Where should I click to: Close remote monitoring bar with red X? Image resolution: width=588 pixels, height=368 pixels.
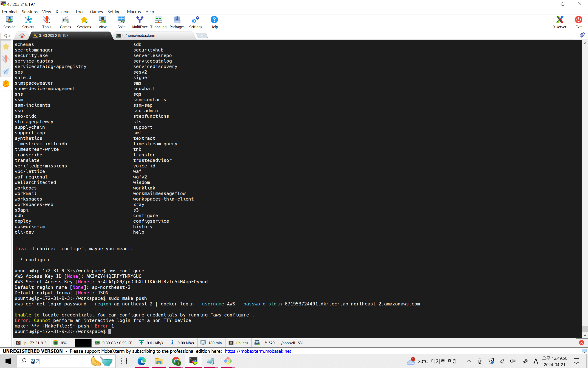pos(581,343)
